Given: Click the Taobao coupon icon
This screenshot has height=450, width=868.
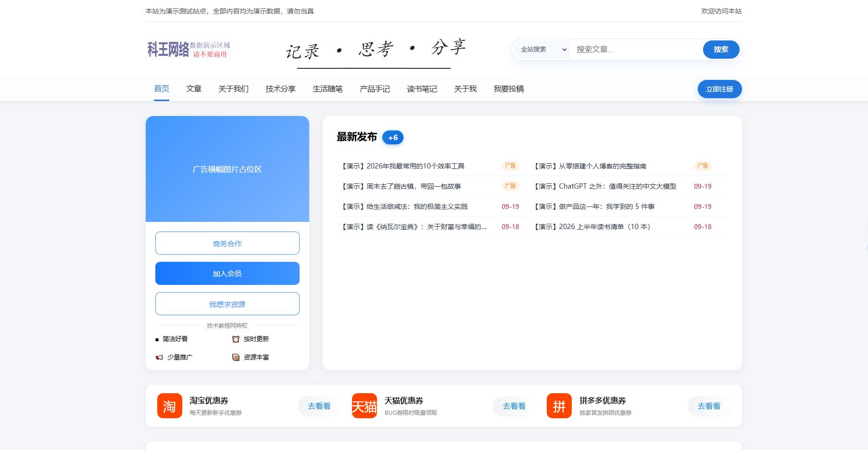Looking at the screenshot, I should click(x=169, y=406).
